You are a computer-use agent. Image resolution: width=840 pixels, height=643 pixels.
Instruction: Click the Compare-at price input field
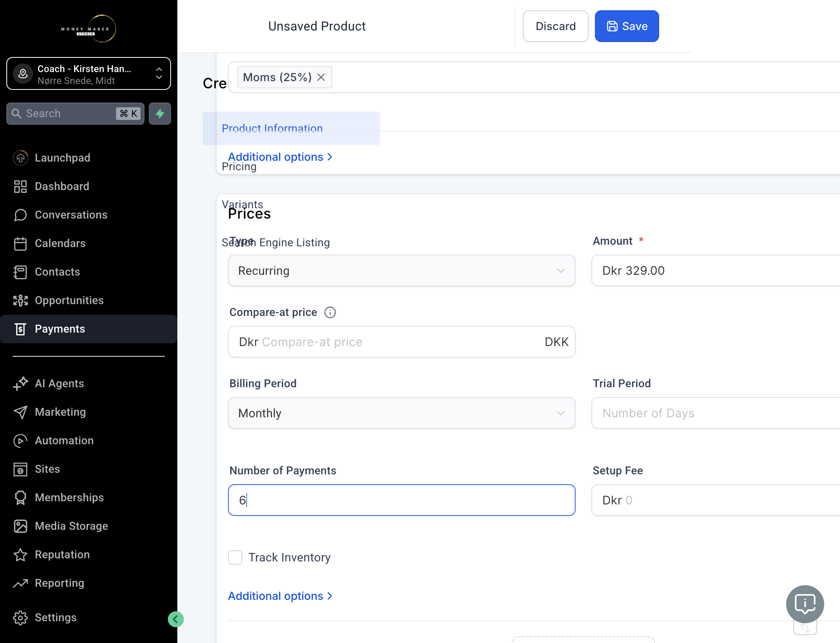pyautogui.click(x=401, y=342)
